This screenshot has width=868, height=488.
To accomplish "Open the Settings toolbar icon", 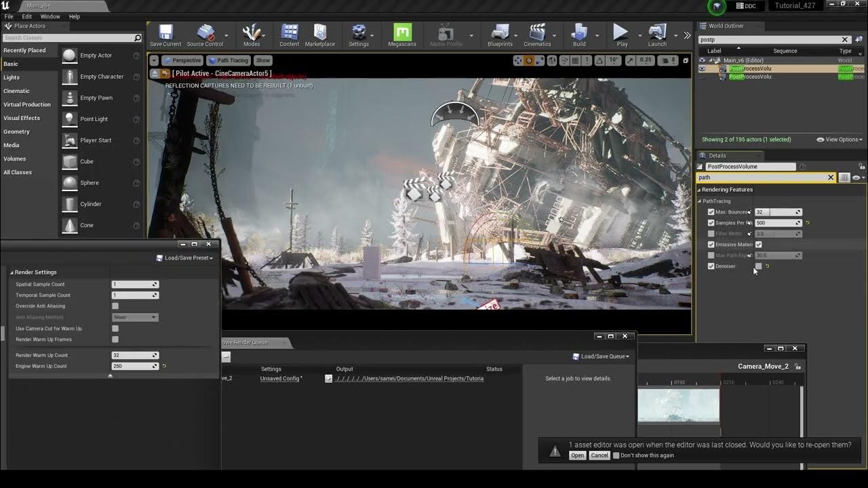I will click(x=359, y=35).
